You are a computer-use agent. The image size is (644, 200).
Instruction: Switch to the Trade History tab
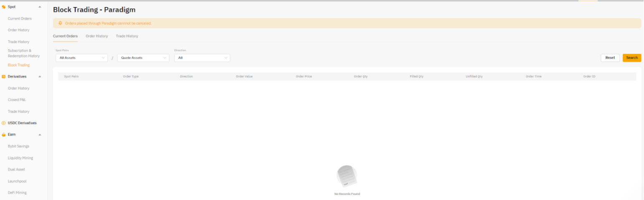127,36
